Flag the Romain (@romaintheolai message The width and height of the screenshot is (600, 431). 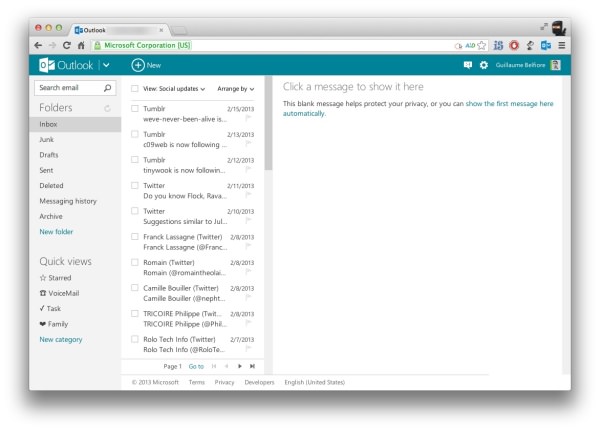pos(248,272)
